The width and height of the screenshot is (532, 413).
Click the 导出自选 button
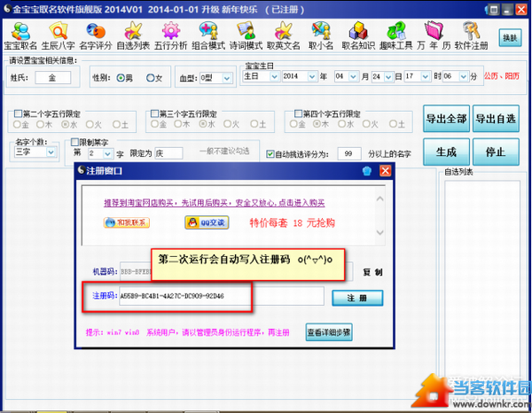(496, 119)
